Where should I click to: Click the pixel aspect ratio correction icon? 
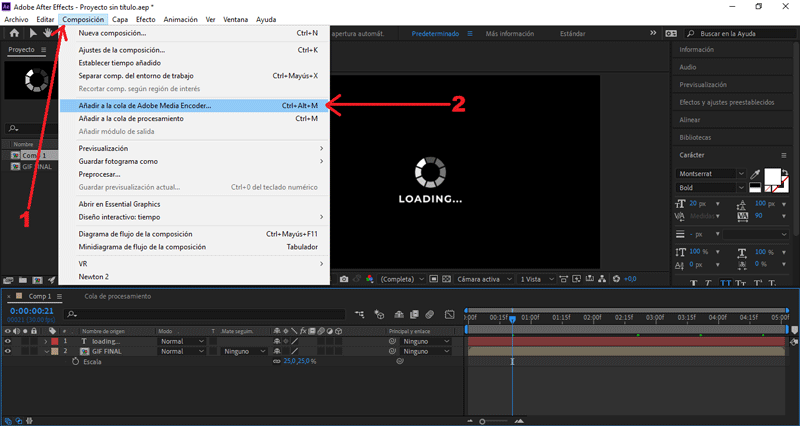(563, 279)
